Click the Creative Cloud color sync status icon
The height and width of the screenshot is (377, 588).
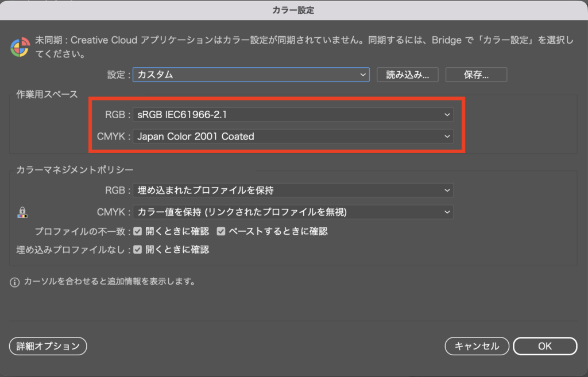[20, 48]
